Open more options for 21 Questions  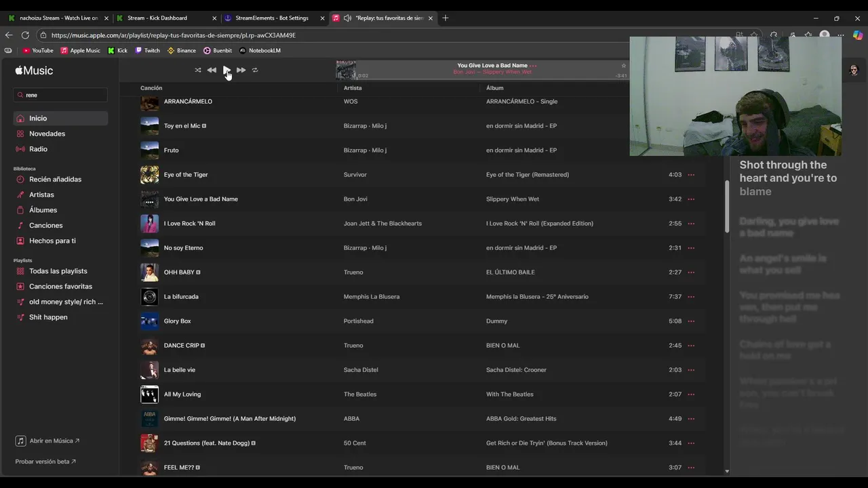pos(691,443)
